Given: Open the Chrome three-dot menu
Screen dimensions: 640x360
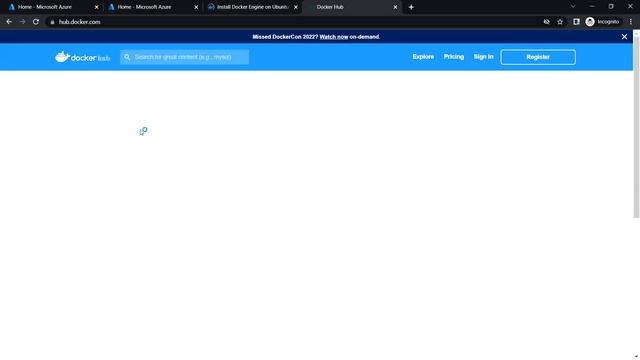Looking at the screenshot, I should coord(631,22).
